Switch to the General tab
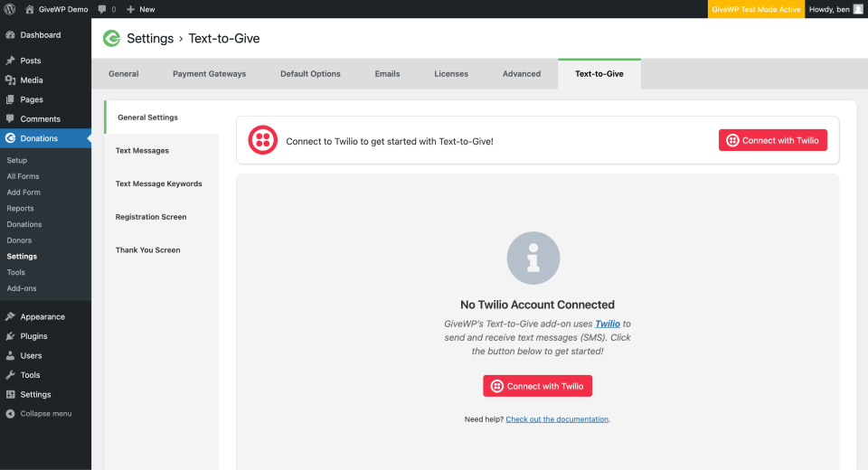The image size is (868, 470). click(x=124, y=73)
